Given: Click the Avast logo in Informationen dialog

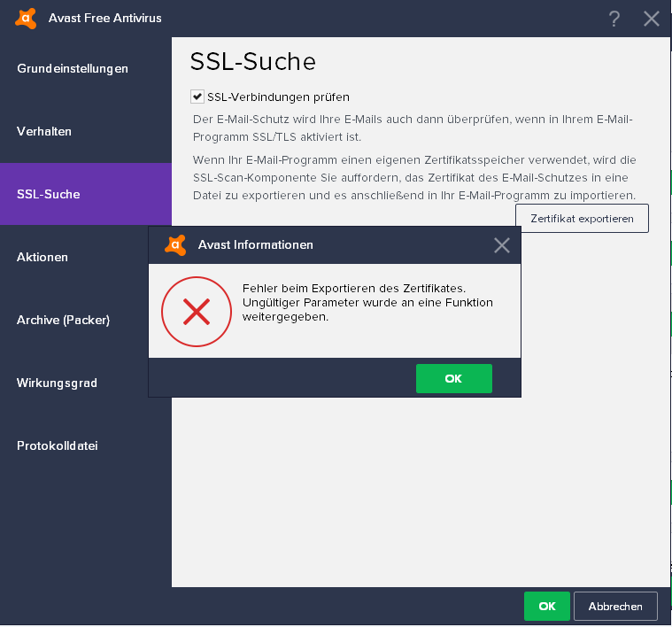Looking at the screenshot, I should tap(175, 245).
